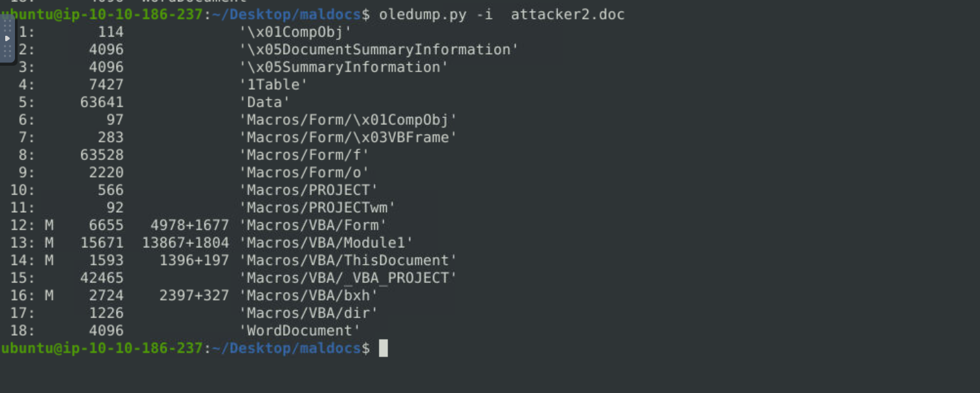980x393 pixels.
Task: Click the 'Macros/VBA/bxh' stream name
Action: click(309, 295)
